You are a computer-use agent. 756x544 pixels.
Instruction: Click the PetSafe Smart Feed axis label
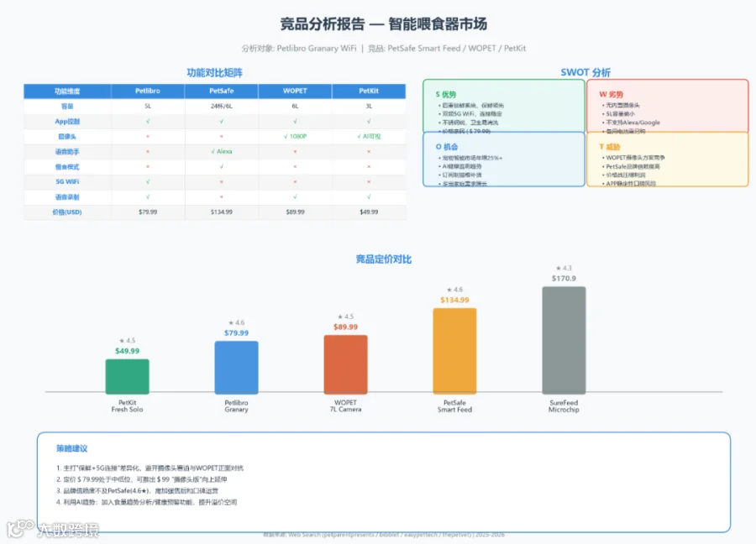454,405
